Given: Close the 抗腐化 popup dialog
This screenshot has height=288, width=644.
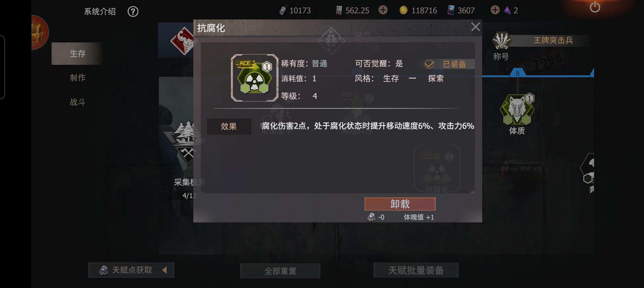Looking at the screenshot, I should [x=476, y=27].
